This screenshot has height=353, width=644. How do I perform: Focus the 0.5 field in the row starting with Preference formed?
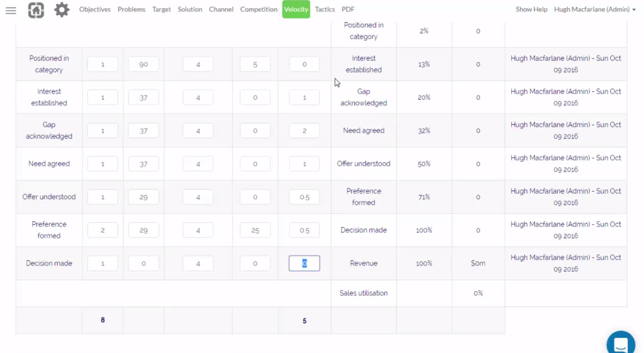point(304,230)
